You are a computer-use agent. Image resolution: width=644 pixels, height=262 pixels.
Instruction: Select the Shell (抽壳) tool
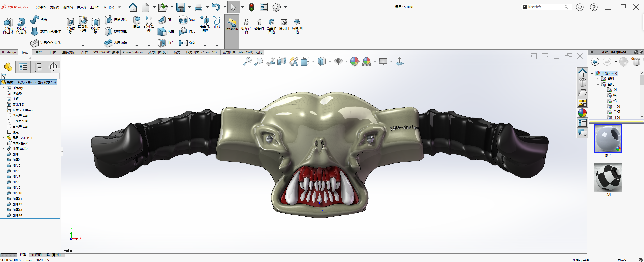click(x=166, y=43)
